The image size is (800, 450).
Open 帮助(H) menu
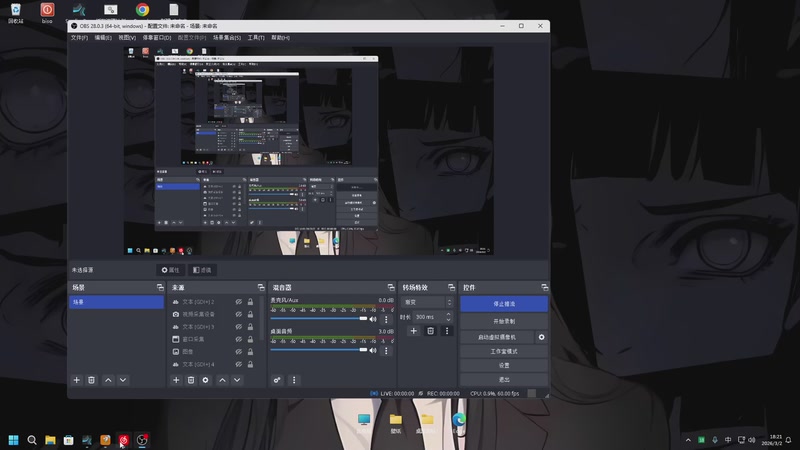pos(281,38)
